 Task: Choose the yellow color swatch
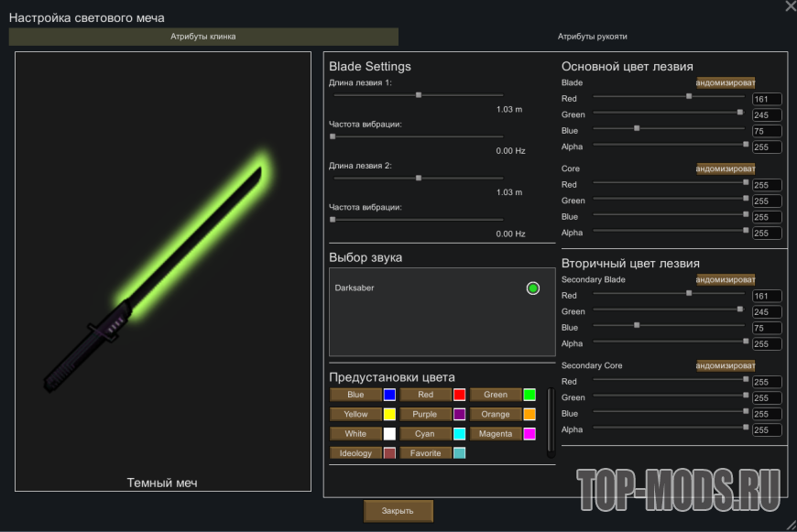click(x=389, y=415)
